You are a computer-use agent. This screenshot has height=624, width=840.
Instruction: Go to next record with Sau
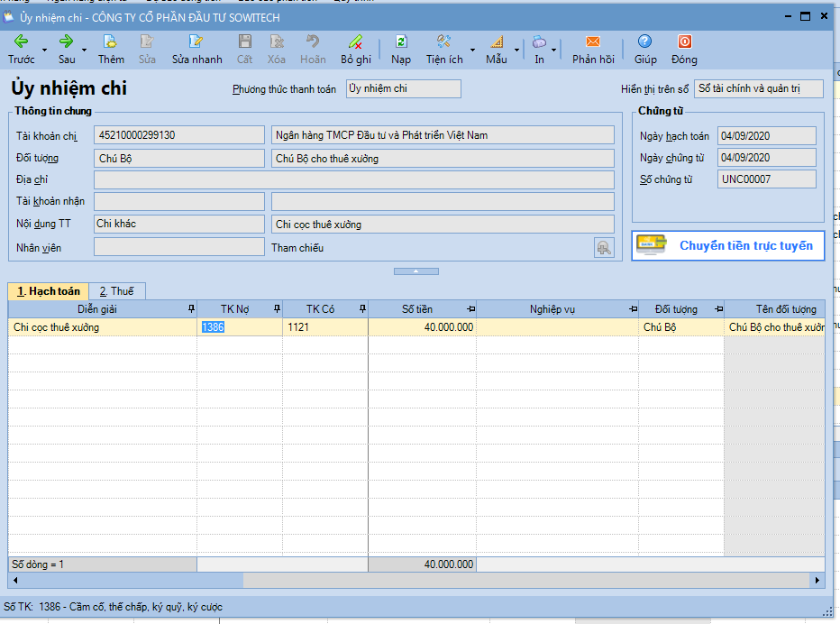click(67, 41)
